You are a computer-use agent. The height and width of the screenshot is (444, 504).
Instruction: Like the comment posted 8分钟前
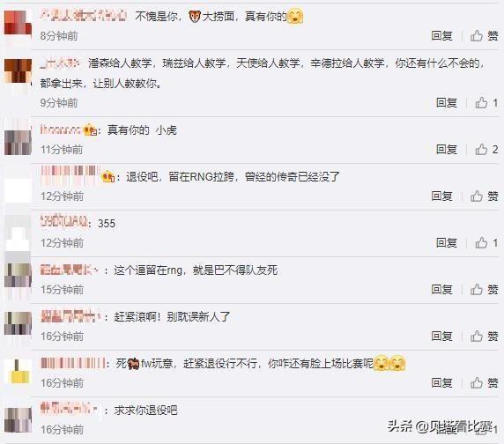(484, 35)
